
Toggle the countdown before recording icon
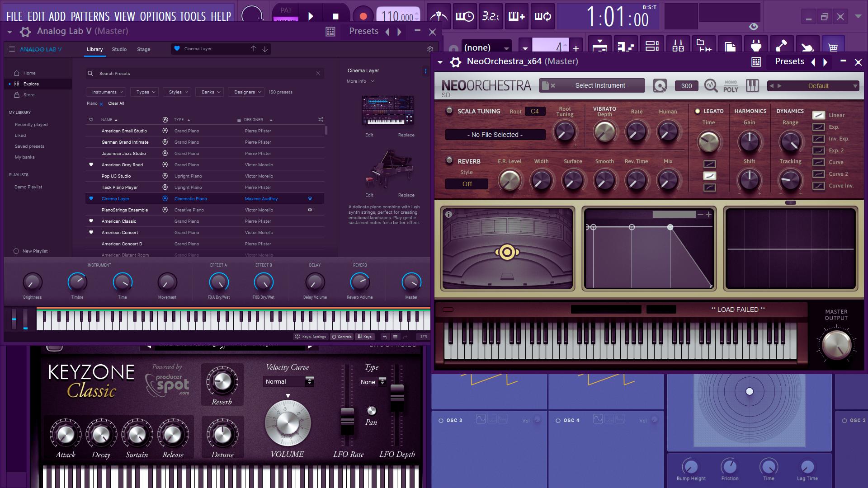pyautogui.click(x=491, y=16)
